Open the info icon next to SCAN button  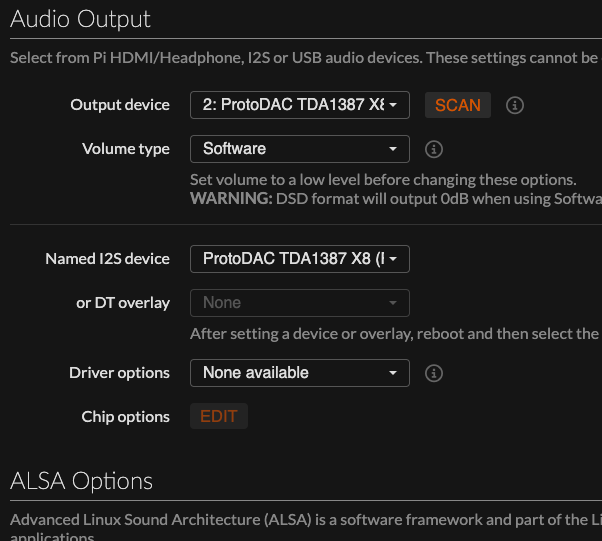(514, 105)
